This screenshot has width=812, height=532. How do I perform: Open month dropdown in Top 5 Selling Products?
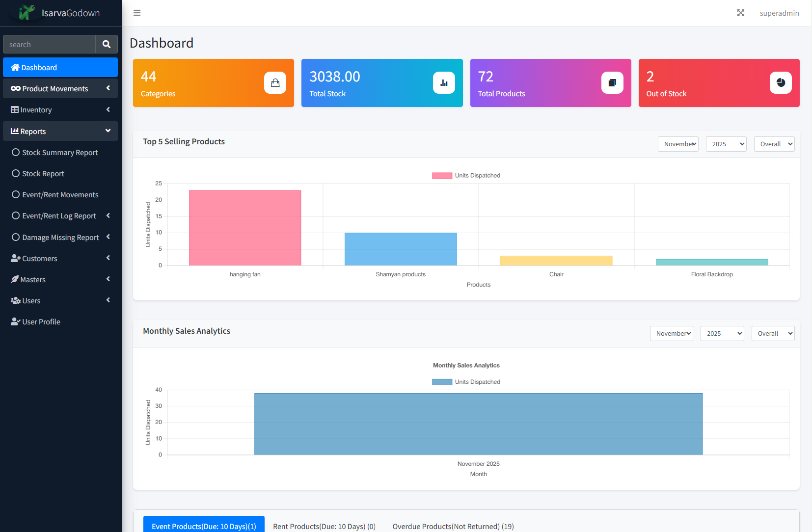[x=678, y=144]
